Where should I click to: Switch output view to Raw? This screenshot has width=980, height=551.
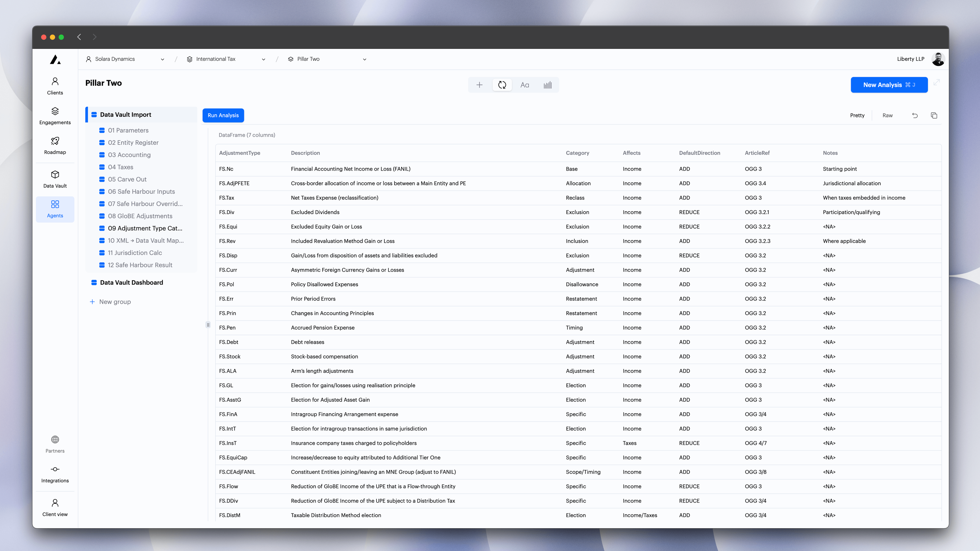[x=887, y=115]
